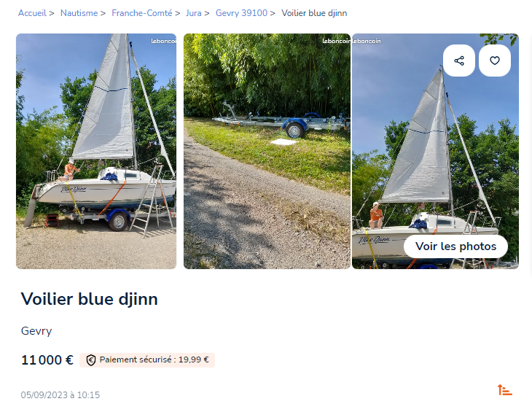Open Gevry 39100 breadcrumb link

tap(241, 13)
